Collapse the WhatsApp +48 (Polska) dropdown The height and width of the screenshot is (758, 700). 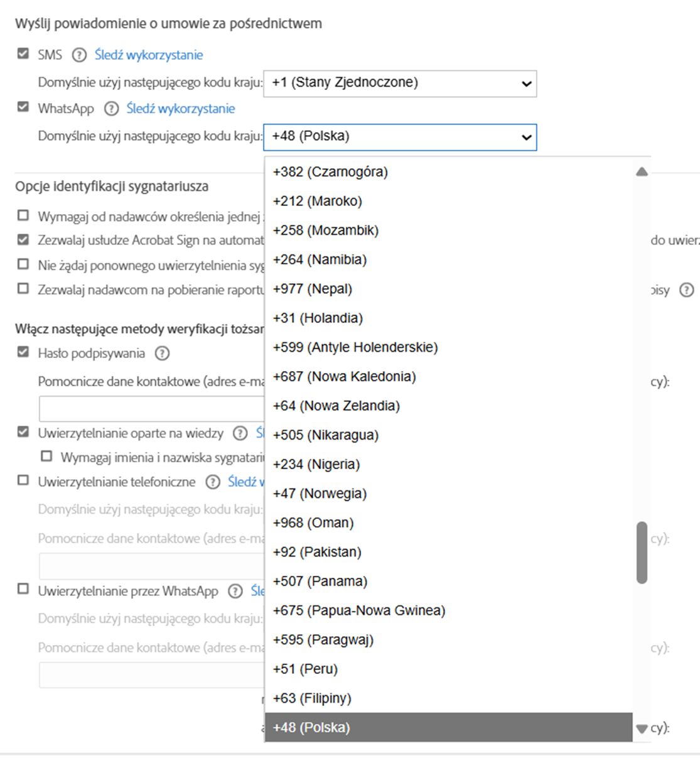(x=400, y=136)
